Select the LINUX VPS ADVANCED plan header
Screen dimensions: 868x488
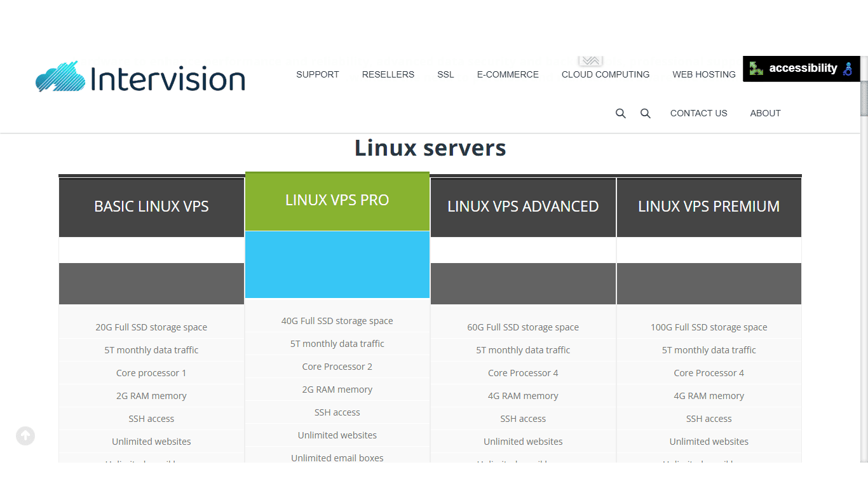coord(523,207)
